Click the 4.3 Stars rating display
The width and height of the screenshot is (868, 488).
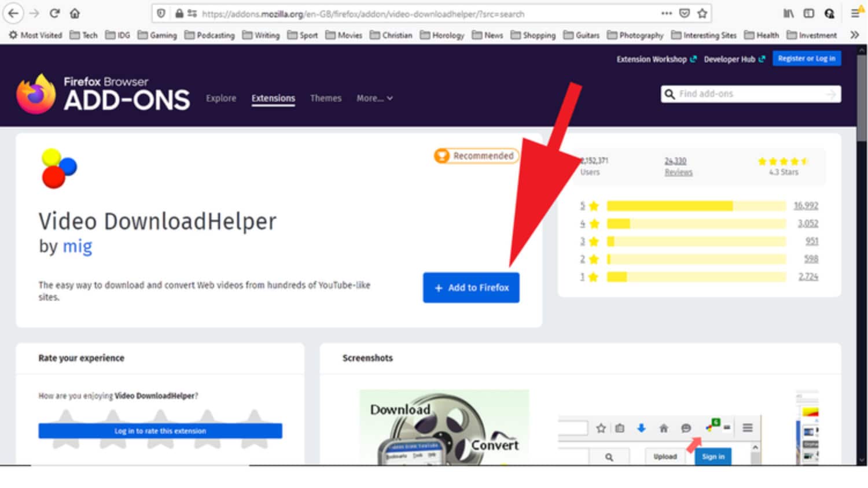point(784,167)
